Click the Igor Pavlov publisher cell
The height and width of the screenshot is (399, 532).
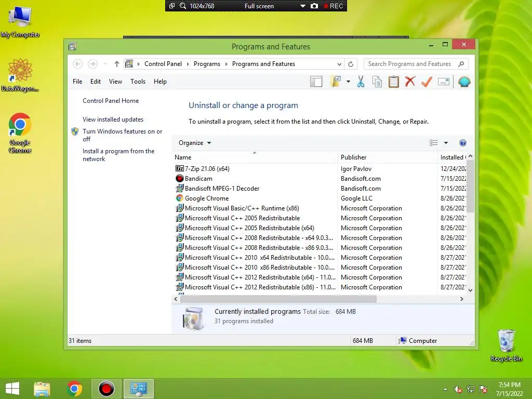pos(356,169)
